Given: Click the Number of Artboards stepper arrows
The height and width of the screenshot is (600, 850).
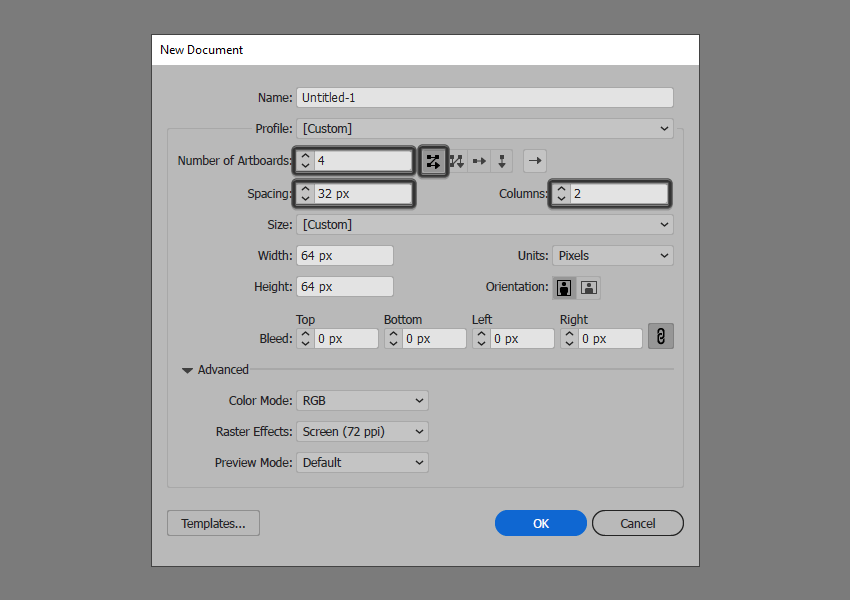Looking at the screenshot, I should pyautogui.click(x=305, y=160).
